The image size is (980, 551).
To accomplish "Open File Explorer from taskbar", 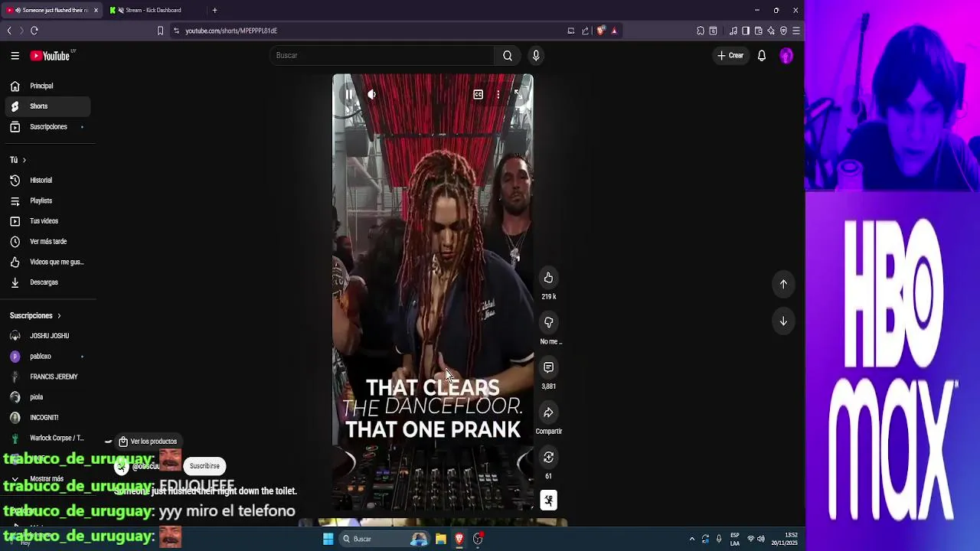I will tap(441, 539).
